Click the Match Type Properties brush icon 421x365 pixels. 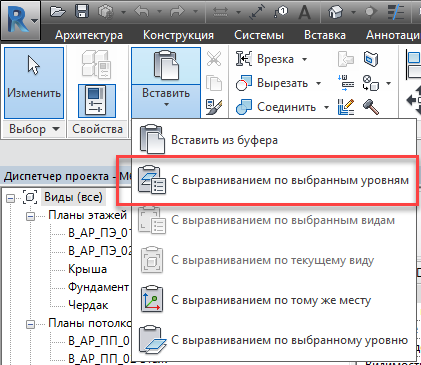[x=214, y=107]
